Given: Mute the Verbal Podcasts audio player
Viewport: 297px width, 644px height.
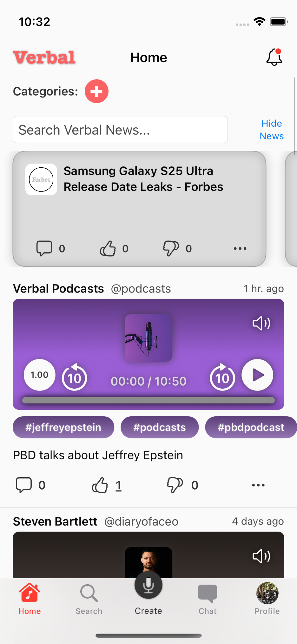Looking at the screenshot, I should [x=261, y=323].
